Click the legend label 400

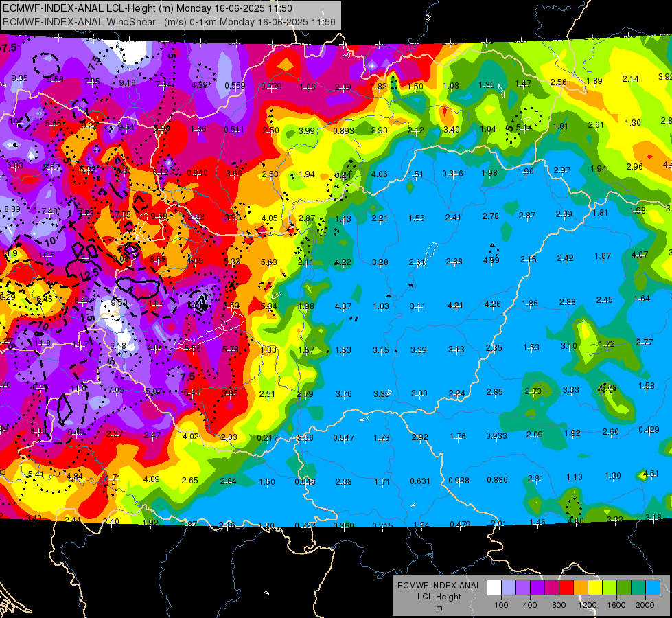[x=530, y=605]
